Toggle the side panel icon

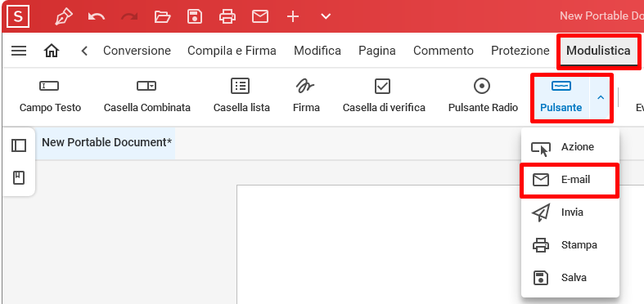click(19, 145)
